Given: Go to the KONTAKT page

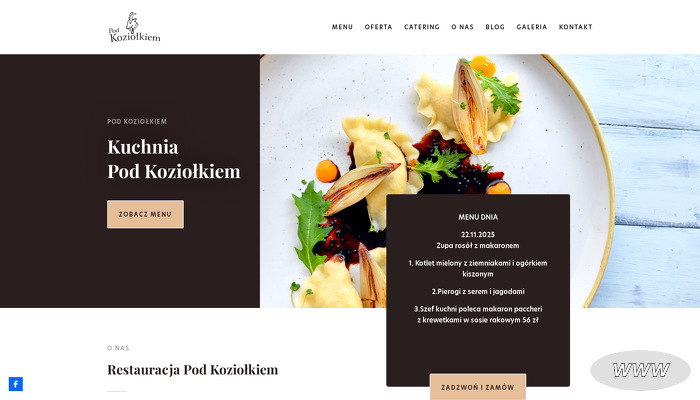Looking at the screenshot, I should [575, 27].
